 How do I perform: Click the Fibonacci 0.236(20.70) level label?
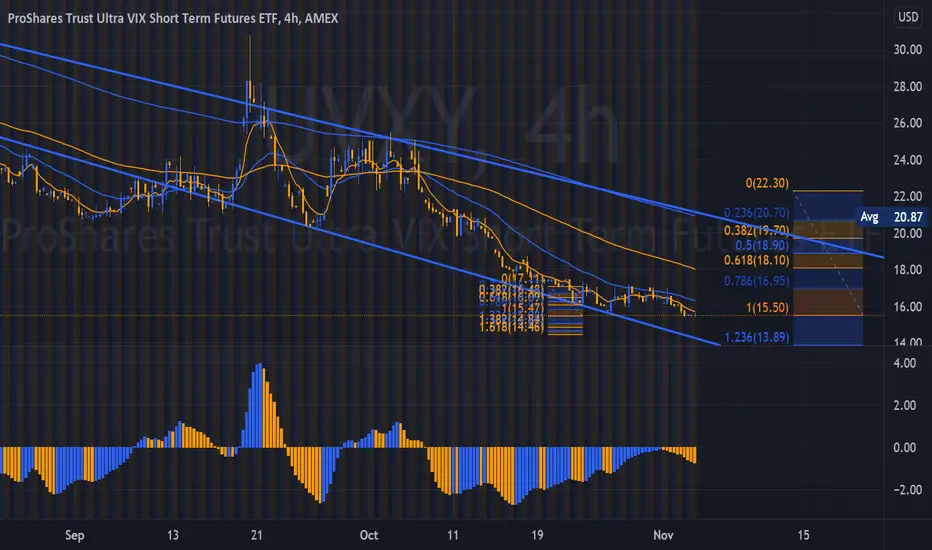pos(757,213)
